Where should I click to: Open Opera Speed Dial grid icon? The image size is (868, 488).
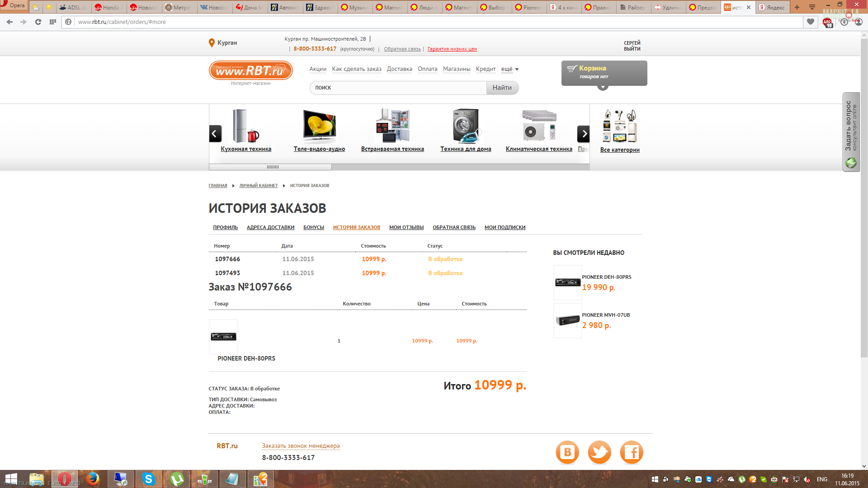click(x=53, y=22)
